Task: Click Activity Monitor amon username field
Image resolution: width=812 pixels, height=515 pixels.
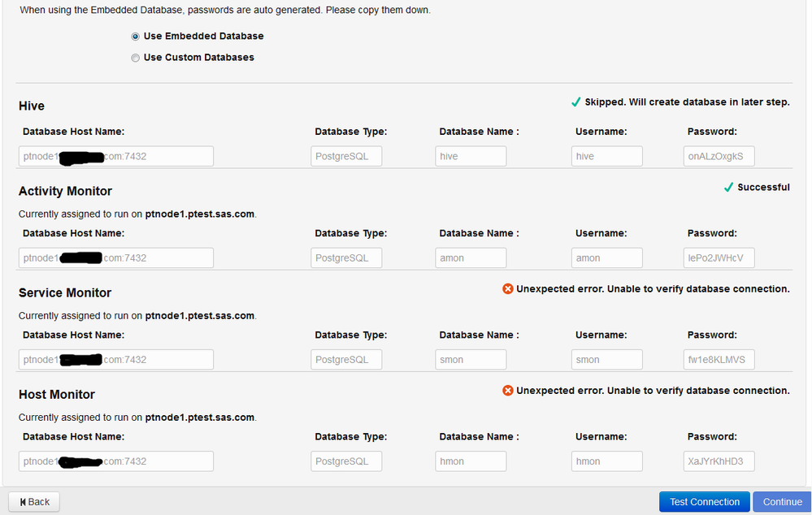Action: click(x=606, y=257)
